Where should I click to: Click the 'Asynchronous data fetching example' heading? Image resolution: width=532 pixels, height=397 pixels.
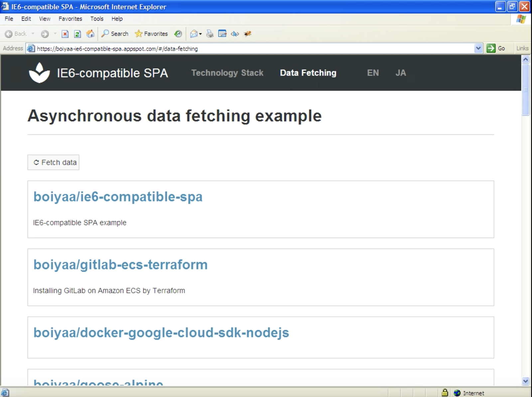175,116
